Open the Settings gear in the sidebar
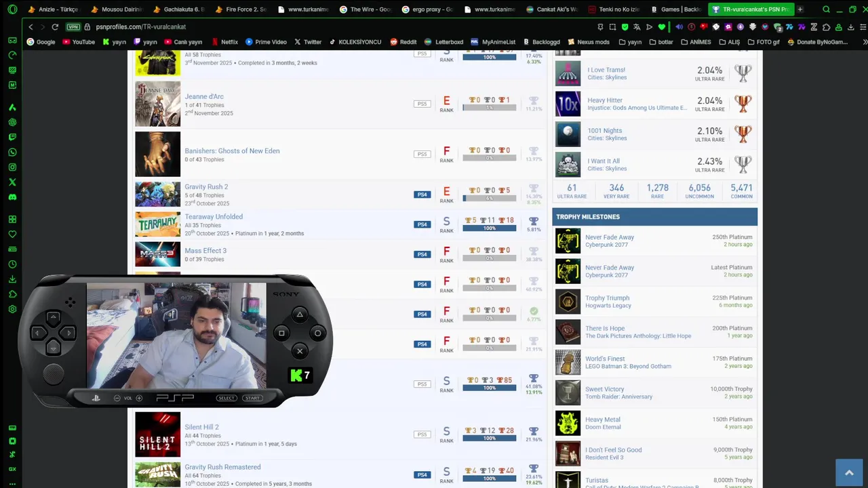This screenshot has height=488, width=868. click(x=12, y=309)
